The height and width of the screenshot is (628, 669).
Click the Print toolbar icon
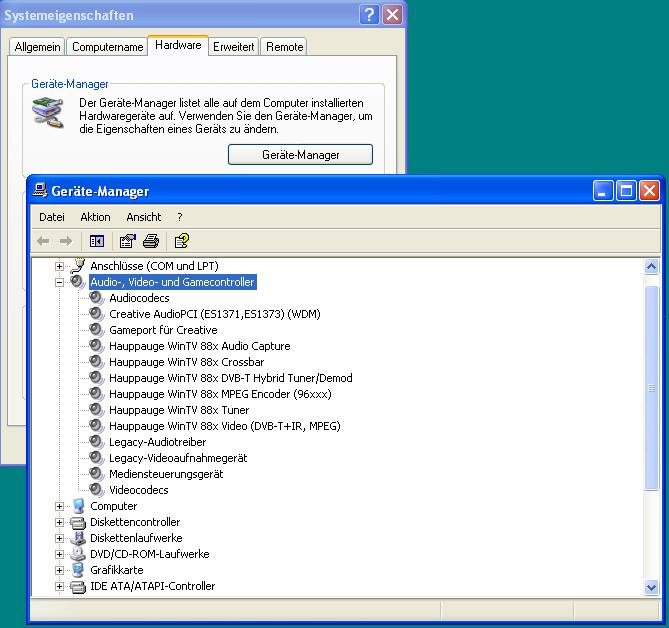[151, 241]
